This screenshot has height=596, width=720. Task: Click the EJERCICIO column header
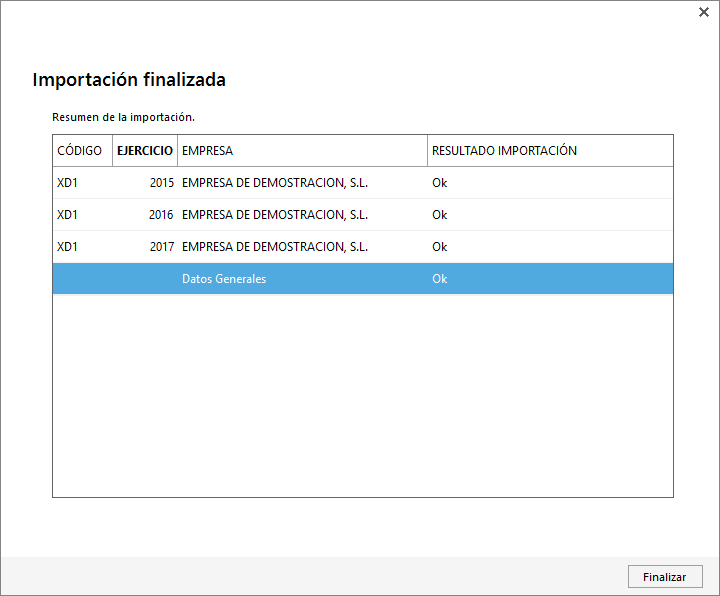145,151
